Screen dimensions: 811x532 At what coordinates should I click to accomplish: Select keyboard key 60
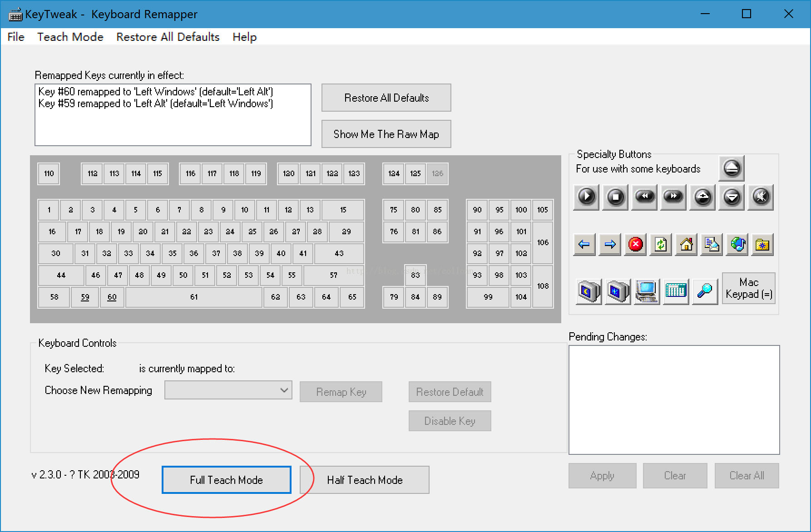[x=112, y=297]
